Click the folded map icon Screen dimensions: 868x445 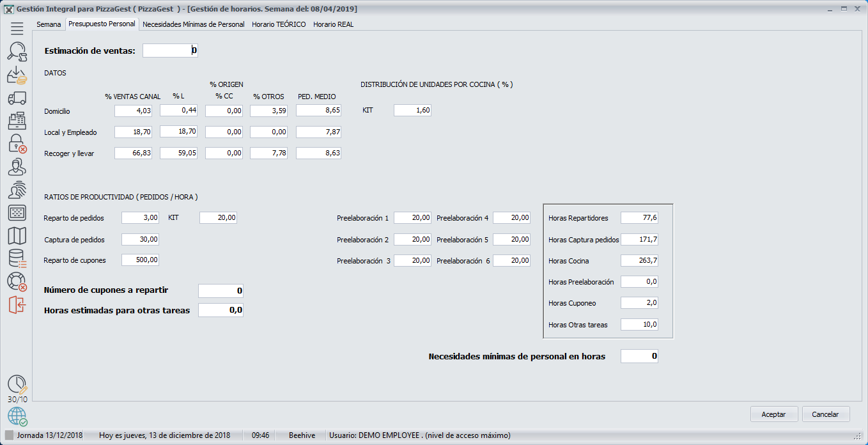pyautogui.click(x=17, y=236)
